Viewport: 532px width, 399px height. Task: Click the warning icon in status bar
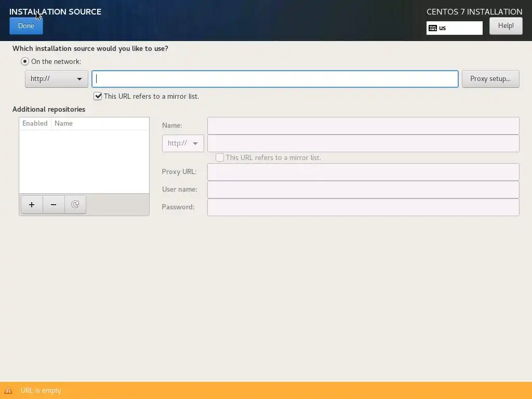pos(8,390)
